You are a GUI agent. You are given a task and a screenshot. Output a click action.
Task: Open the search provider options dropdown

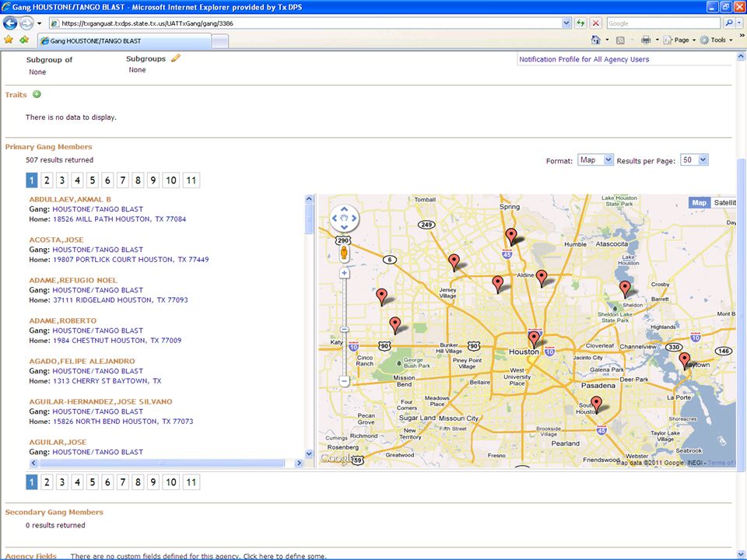(x=739, y=23)
